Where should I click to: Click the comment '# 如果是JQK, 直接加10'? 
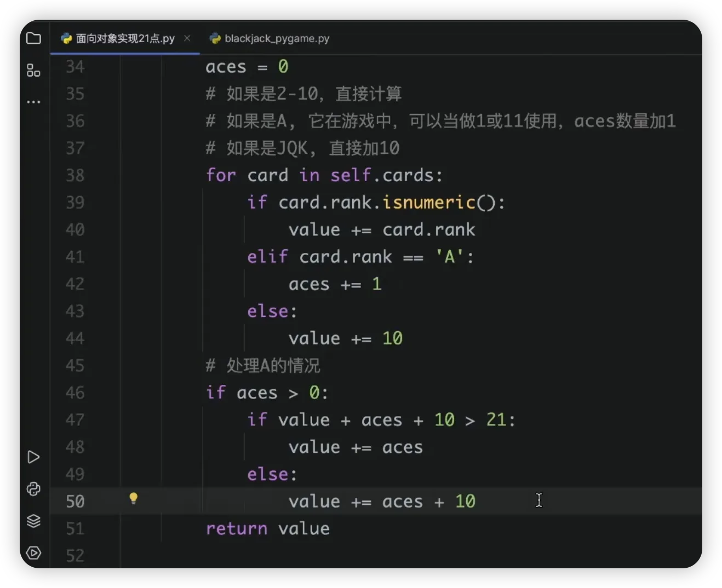[x=302, y=148]
